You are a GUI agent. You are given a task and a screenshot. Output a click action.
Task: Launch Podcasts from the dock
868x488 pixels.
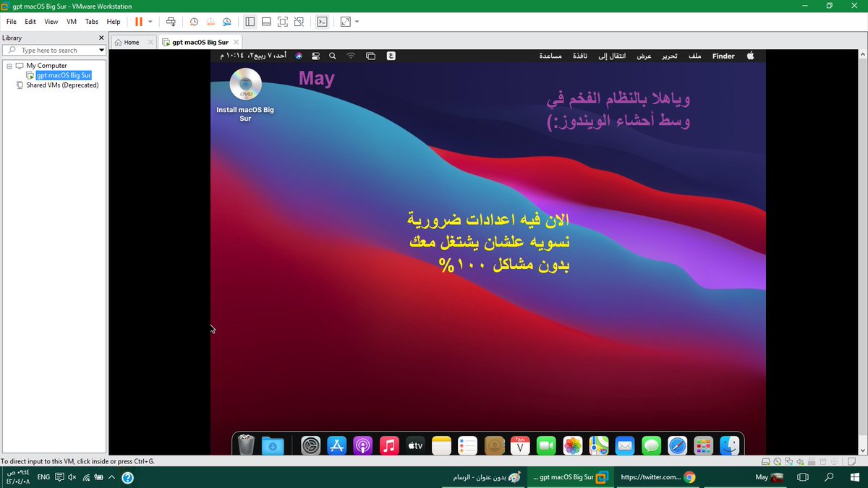[x=363, y=446]
